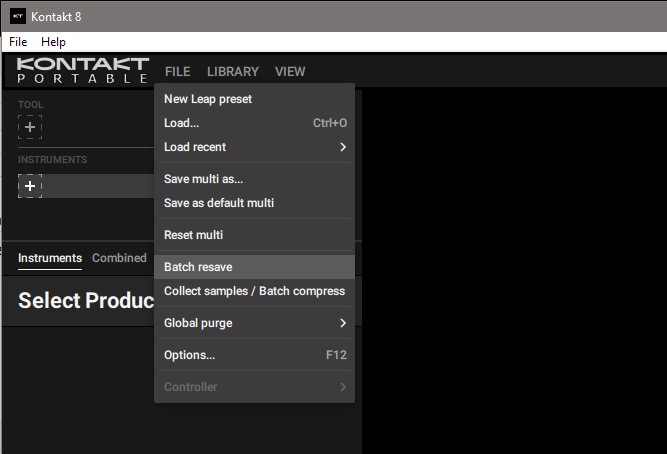The width and height of the screenshot is (667, 454).
Task: Open the LIBRARY header menu
Action: 233,71
